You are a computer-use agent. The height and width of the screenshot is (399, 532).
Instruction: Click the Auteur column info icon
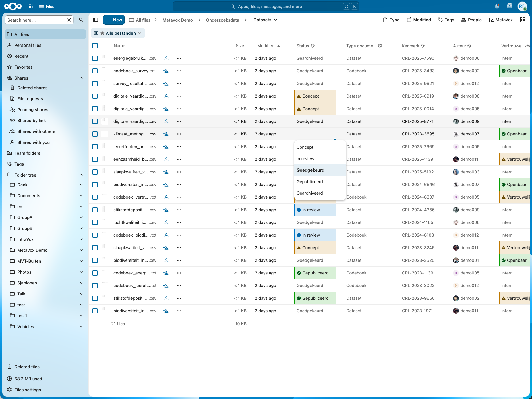[x=469, y=46]
